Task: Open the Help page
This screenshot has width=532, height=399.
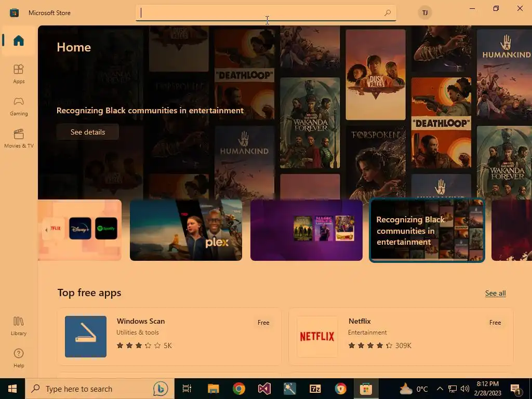Action: [x=19, y=358]
